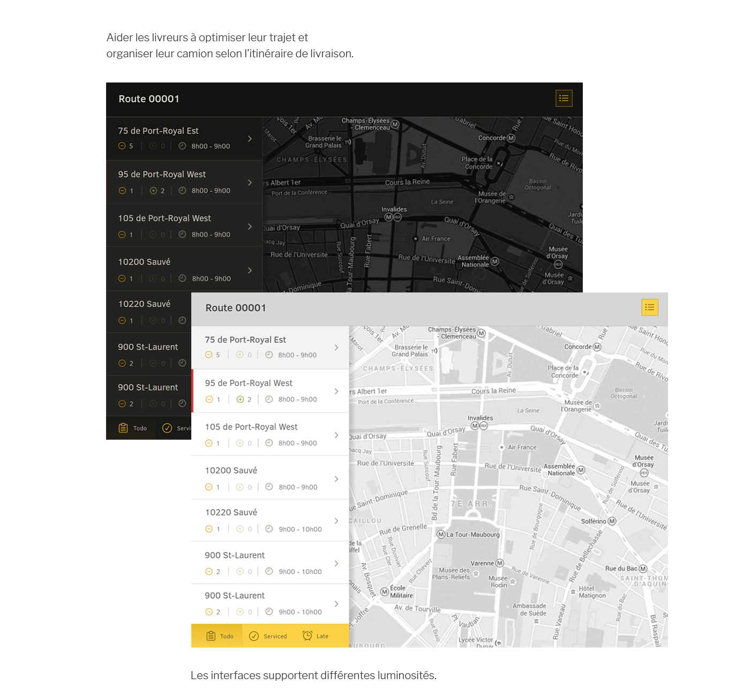Expand 10200 Sauvé chevron in dark window
This screenshot has height=700, width=750.
[x=250, y=270]
